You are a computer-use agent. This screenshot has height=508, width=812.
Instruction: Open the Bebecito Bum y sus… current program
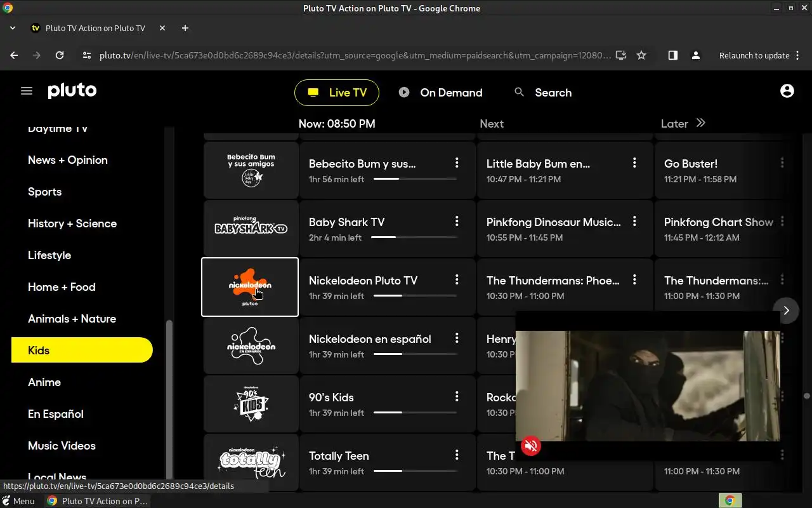click(387, 170)
